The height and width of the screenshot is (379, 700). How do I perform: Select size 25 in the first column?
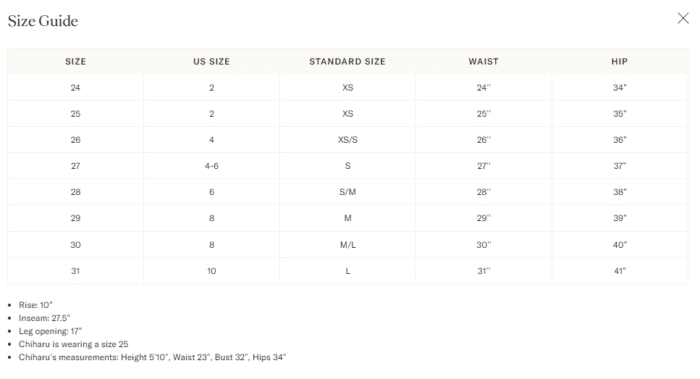(x=75, y=114)
